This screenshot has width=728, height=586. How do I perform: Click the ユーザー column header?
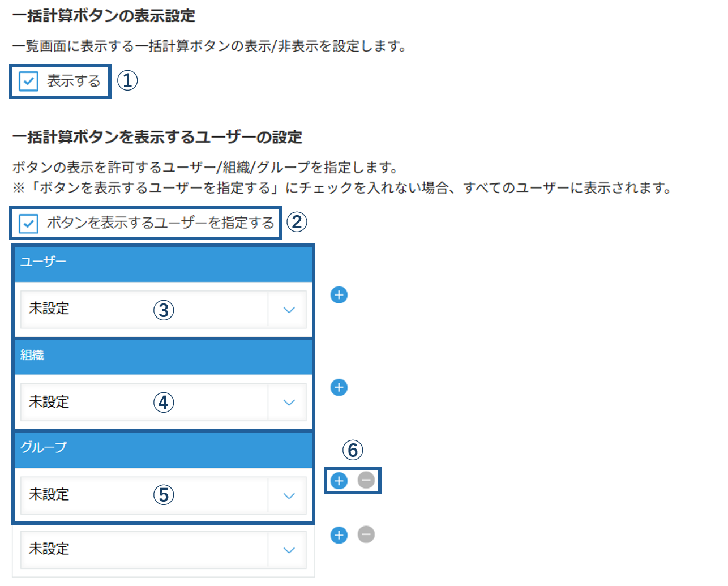[x=164, y=263]
